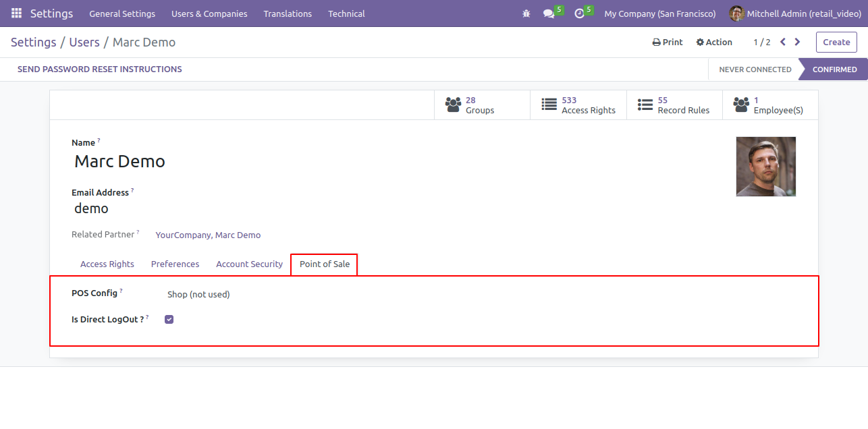This screenshot has height=429, width=868.
Task: Click the debug bug icon
Action: (526, 13)
